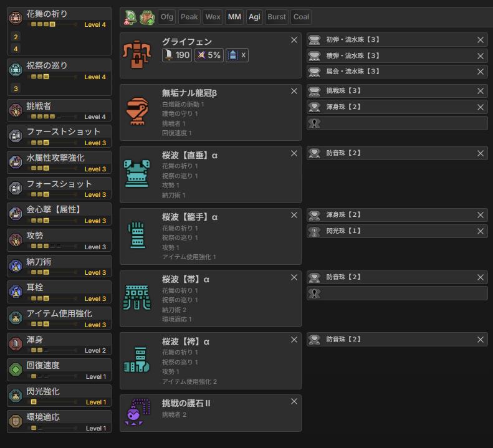493x448 pixels.
Task: Remove the 挑戦の護石II charm
Action: 294,401
